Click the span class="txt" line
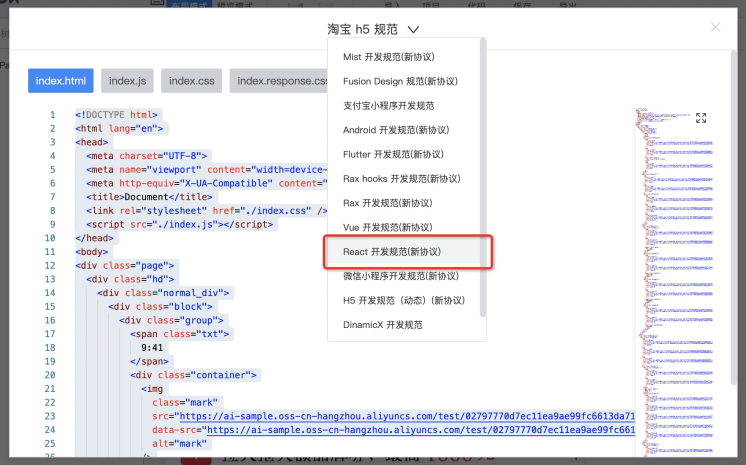The image size is (746, 465). coord(179,334)
